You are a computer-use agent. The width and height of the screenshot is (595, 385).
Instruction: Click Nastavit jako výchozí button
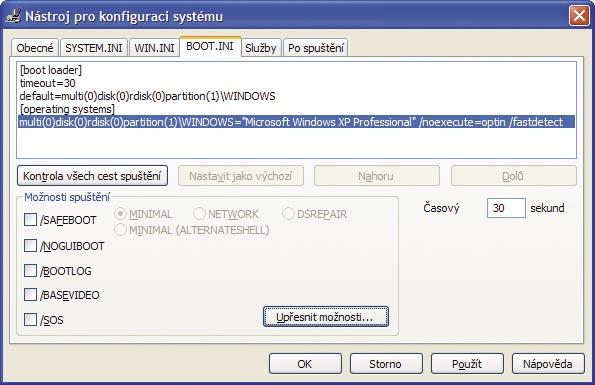coord(241,176)
